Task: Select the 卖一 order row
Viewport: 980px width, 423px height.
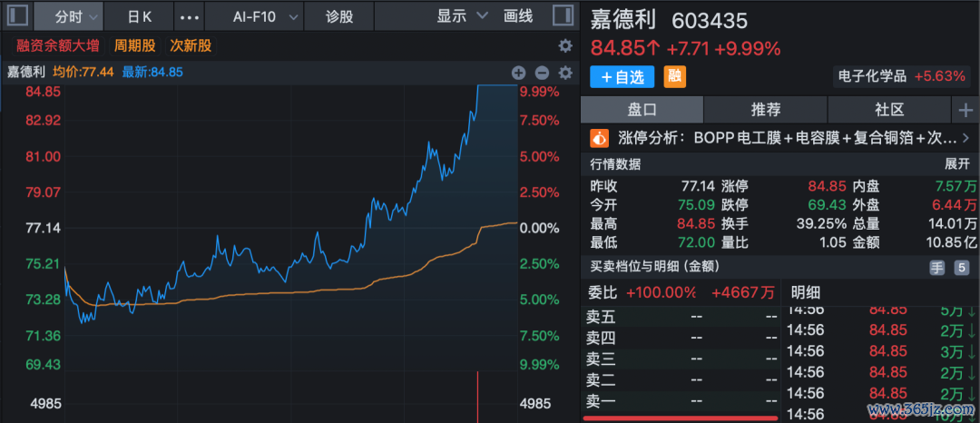Action: click(x=681, y=400)
